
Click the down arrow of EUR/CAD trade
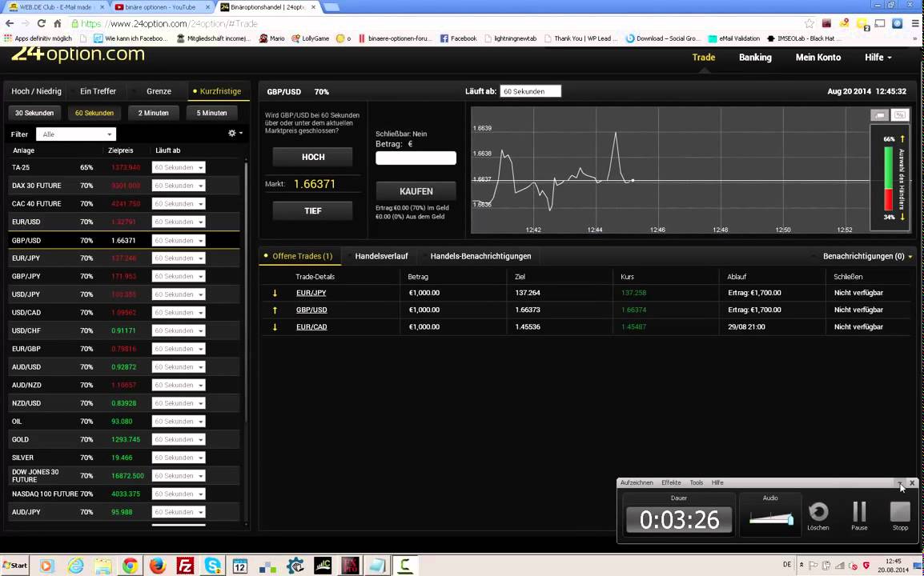[x=275, y=327]
